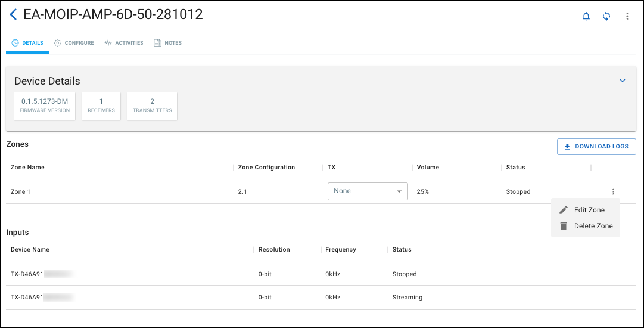644x328 pixels.
Task: Click the download icon in Download Logs
Action: 567,147
